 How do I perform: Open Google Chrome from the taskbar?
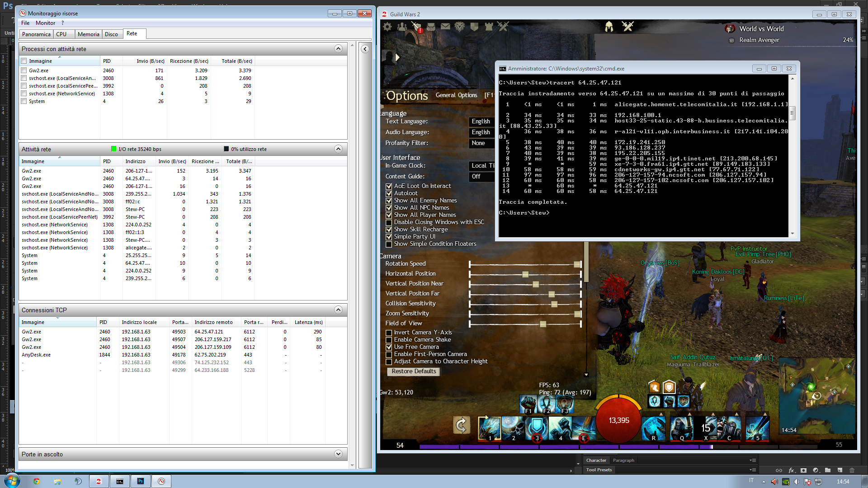37,481
